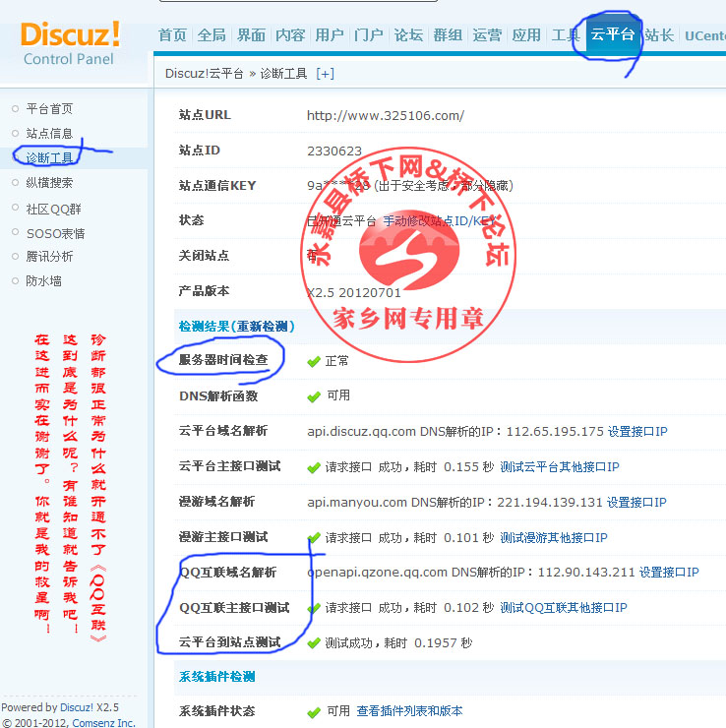The image size is (726, 728).
Task: Open the 云平台 tab in top navigation
Action: point(612,35)
